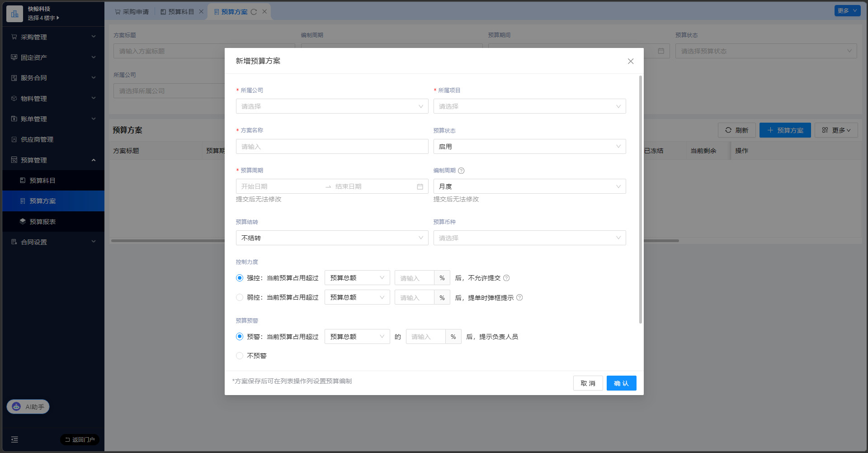
Task: Click help icon after 提单时弹框提示
Action: pos(519,297)
